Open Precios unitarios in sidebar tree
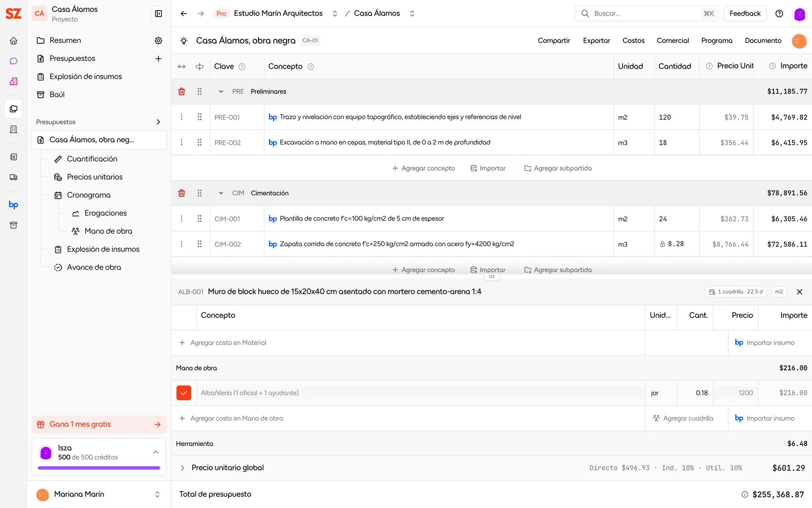Screen dimensions: 812x508 (x=95, y=177)
